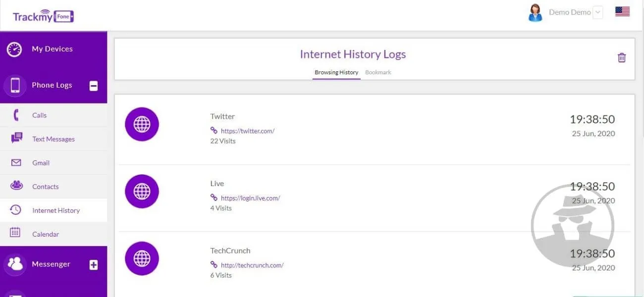Click the Phone Logs phone icon
The height and width of the screenshot is (297, 644).
15,85
